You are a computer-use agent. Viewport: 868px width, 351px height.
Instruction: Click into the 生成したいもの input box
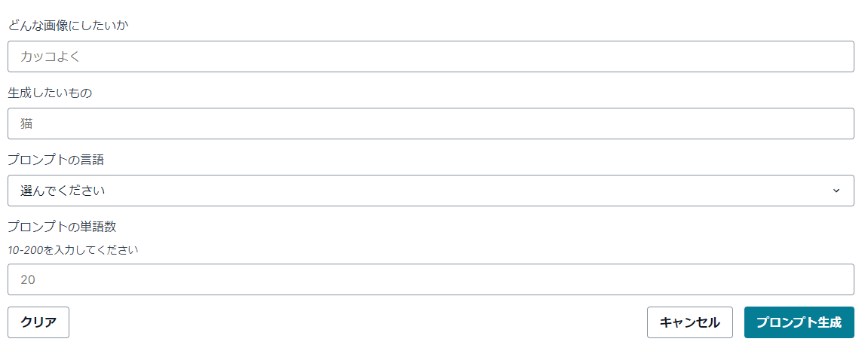point(430,124)
